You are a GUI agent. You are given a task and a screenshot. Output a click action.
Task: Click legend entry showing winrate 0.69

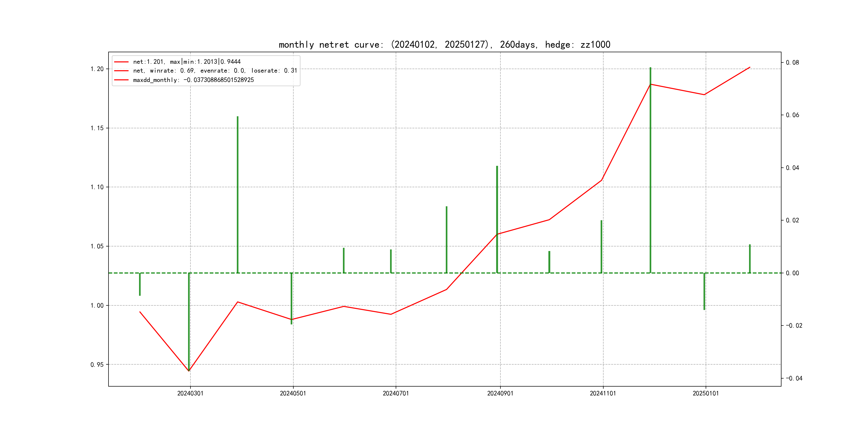215,71
